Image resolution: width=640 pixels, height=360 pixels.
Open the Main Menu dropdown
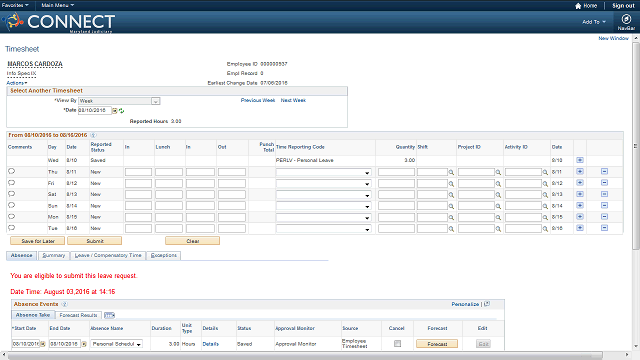(x=58, y=5)
